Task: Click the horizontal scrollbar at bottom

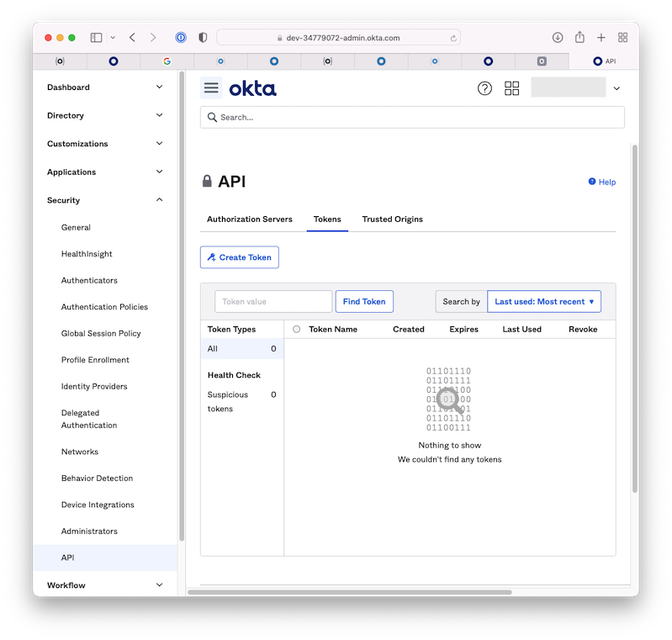Action: point(350,592)
